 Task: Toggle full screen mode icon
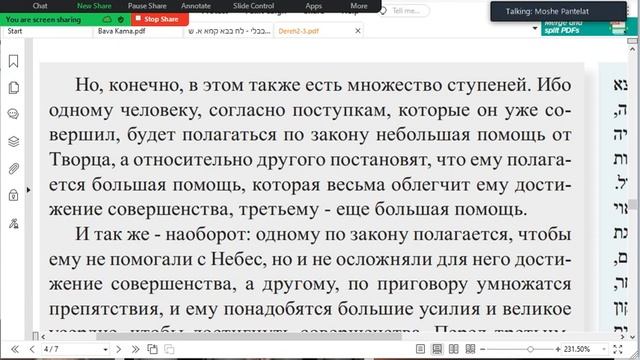point(618,349)
